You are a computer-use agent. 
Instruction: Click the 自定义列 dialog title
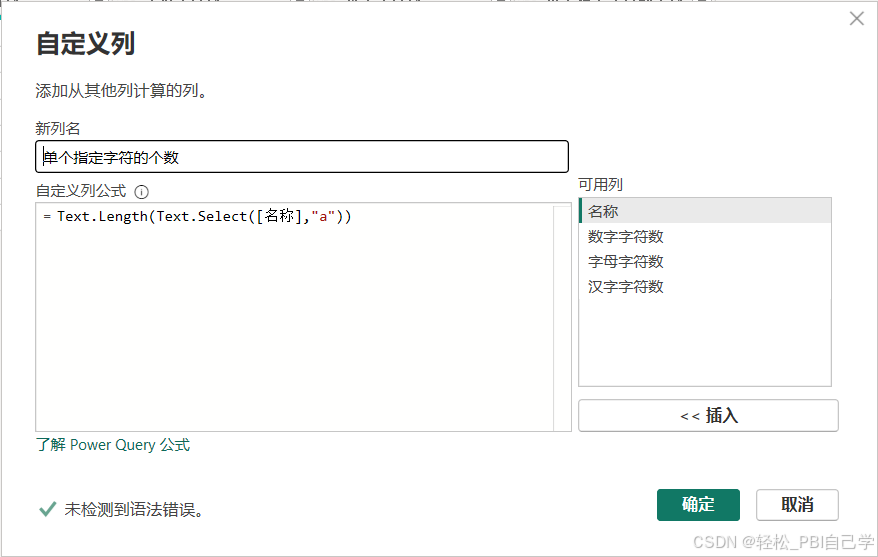(86, 44)
